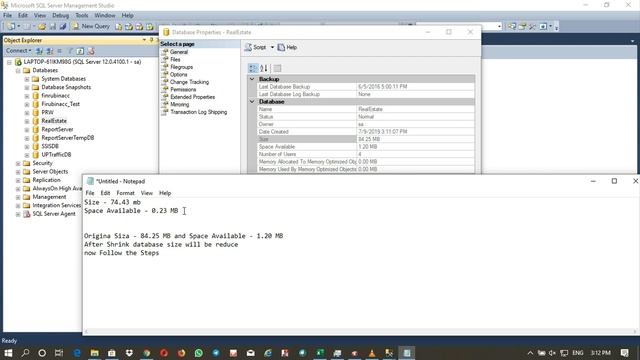640x360 pixels.
Task: Click in the Notepad text area after 'now Follow the Steps'
Action: click(x=161, y=253)
